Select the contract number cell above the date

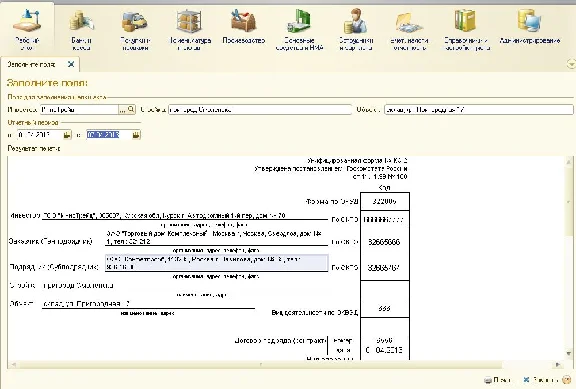pos(385,340)
